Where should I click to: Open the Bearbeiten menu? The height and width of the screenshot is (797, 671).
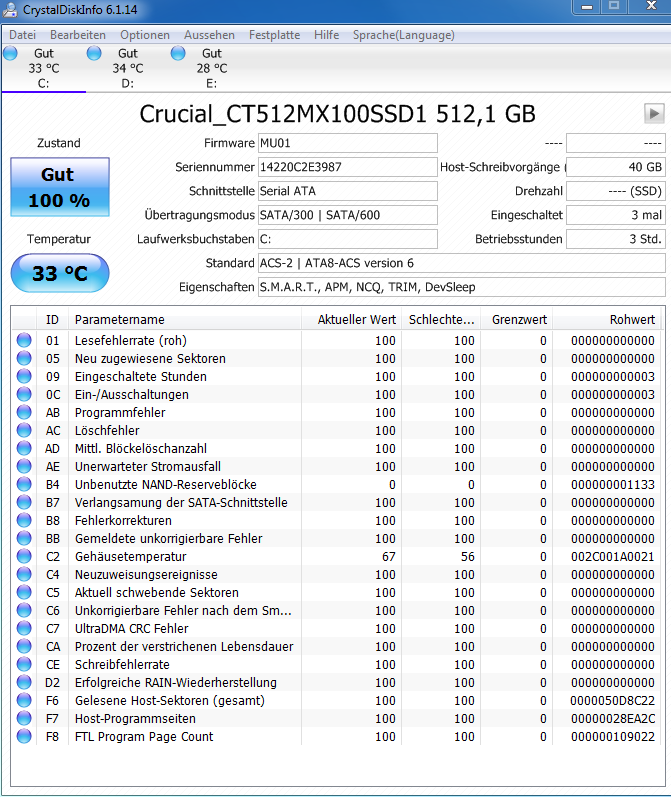click(x=78, y=35)
